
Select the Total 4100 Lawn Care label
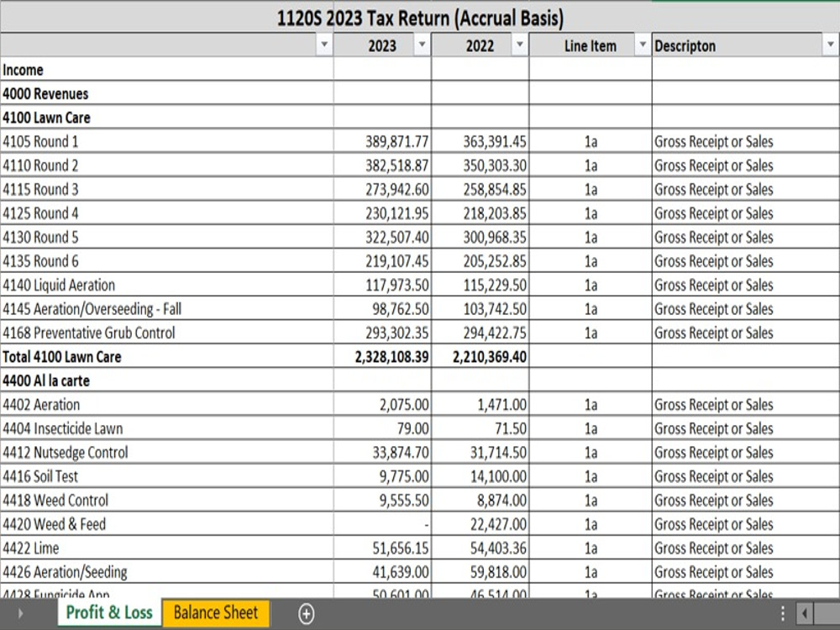(166, 357)
